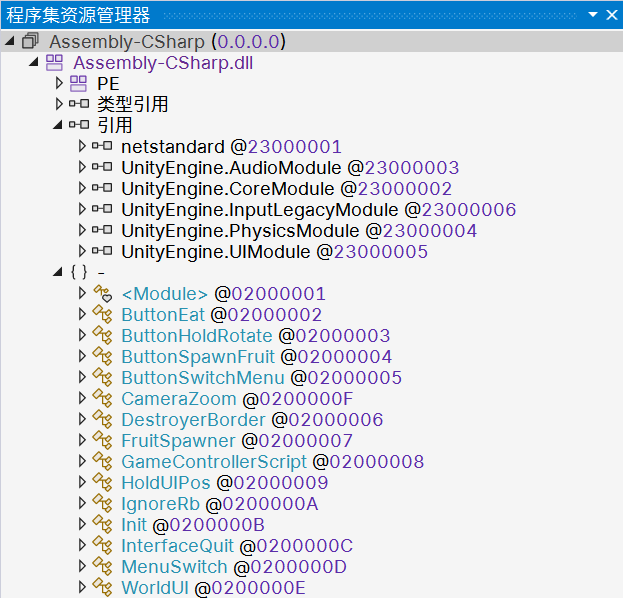Expand the PE node
The width and height of the screenshot is (623, 598).
(x=59, y=83)
